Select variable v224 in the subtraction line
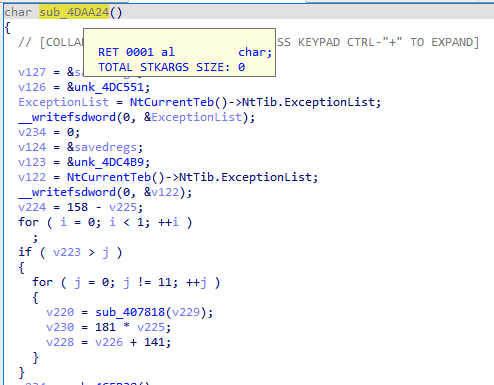 click(x=32, y=207)
